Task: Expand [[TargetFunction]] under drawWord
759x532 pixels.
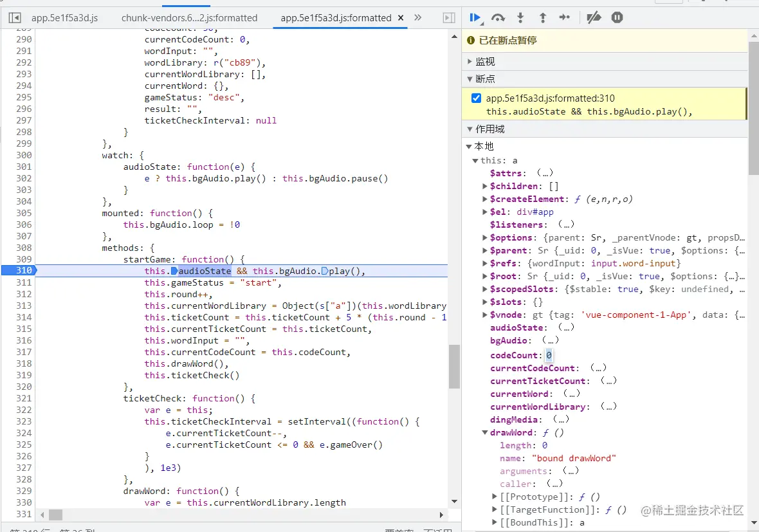Action: pyautogui.click(x=495, y=509)
